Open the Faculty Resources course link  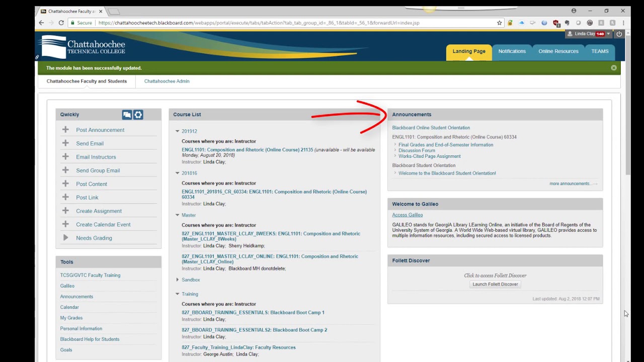pos(238,347)
